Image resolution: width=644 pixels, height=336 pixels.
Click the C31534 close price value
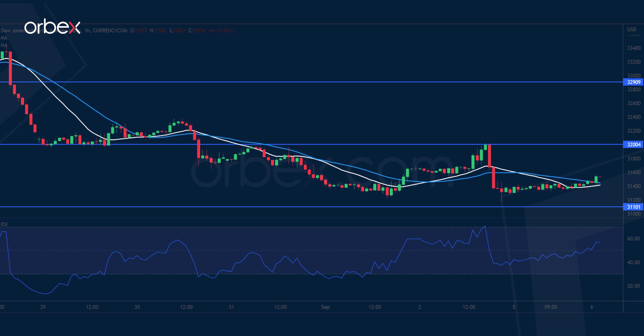coord(197,31)
